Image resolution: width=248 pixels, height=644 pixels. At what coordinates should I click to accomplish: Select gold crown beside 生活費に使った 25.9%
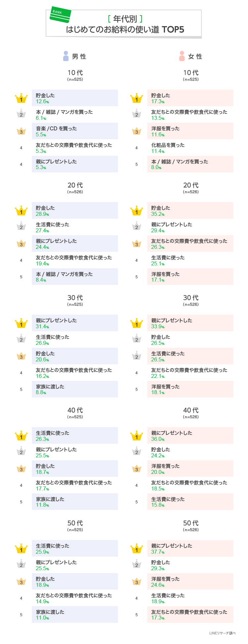(x=21, y=549)
